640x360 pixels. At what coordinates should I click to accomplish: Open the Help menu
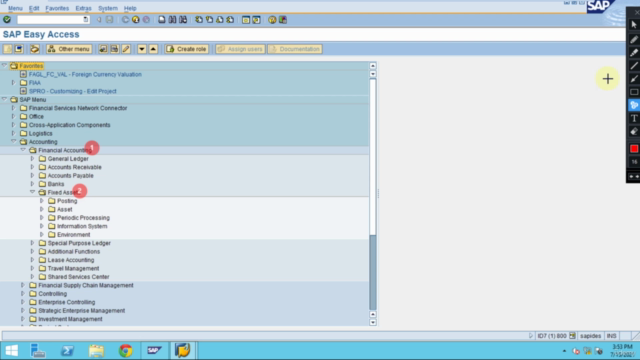coord(130,8)
